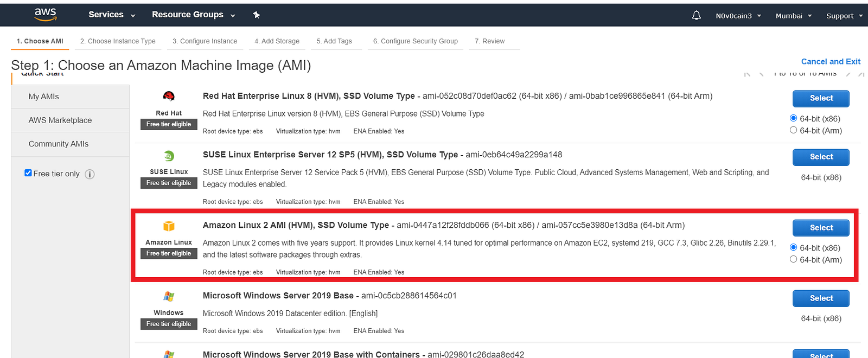Switch to 1. Choose AMI step tab

click(40, 41)
